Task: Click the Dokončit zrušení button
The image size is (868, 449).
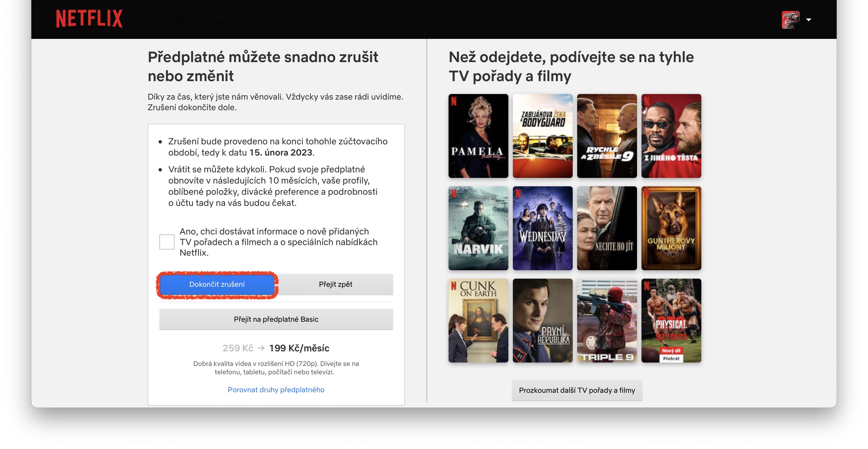Action: coord(217,284)
